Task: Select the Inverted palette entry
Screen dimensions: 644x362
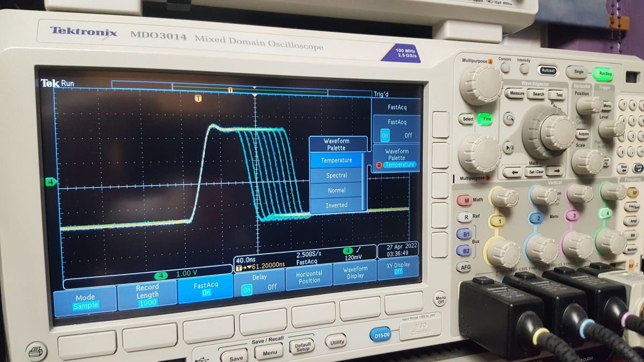Action: pyautogui.click(x=336, y=205)
